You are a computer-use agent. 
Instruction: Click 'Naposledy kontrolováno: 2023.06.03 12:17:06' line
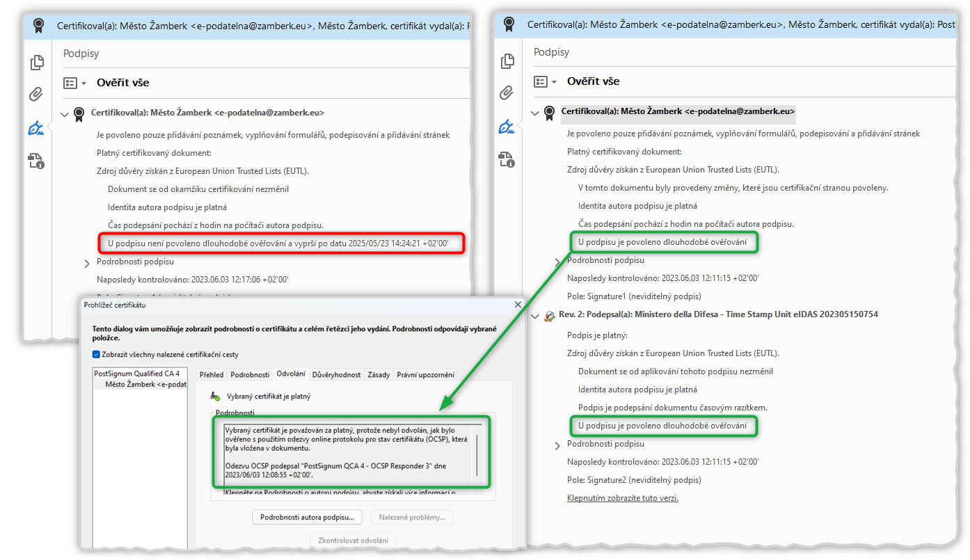tap(193, 280)
